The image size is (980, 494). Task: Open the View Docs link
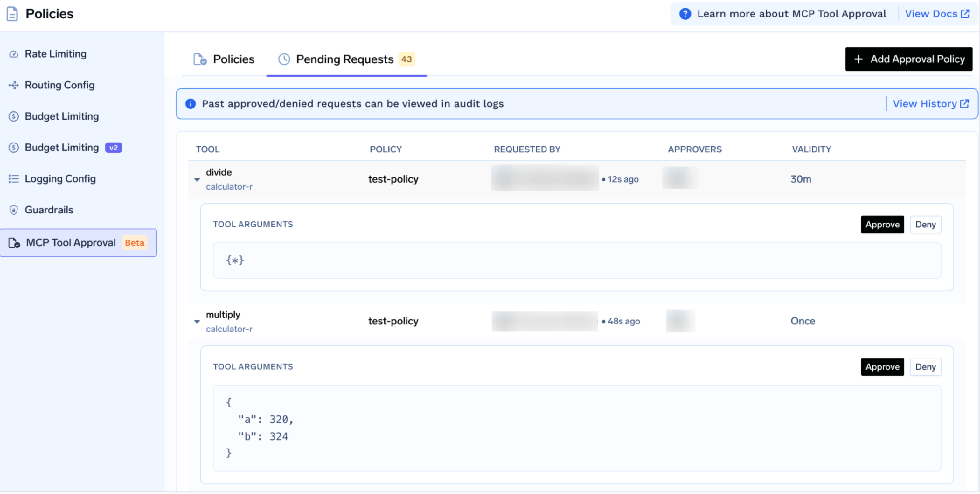pyautogui.click(x=937, y=14)
